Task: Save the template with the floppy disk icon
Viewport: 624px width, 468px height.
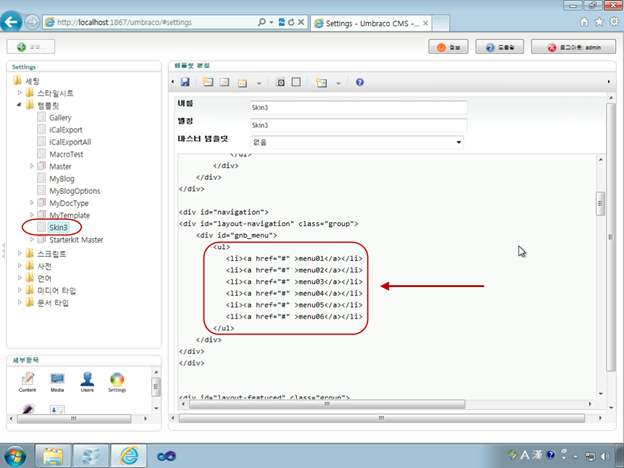Action: (x=185, y=82)
